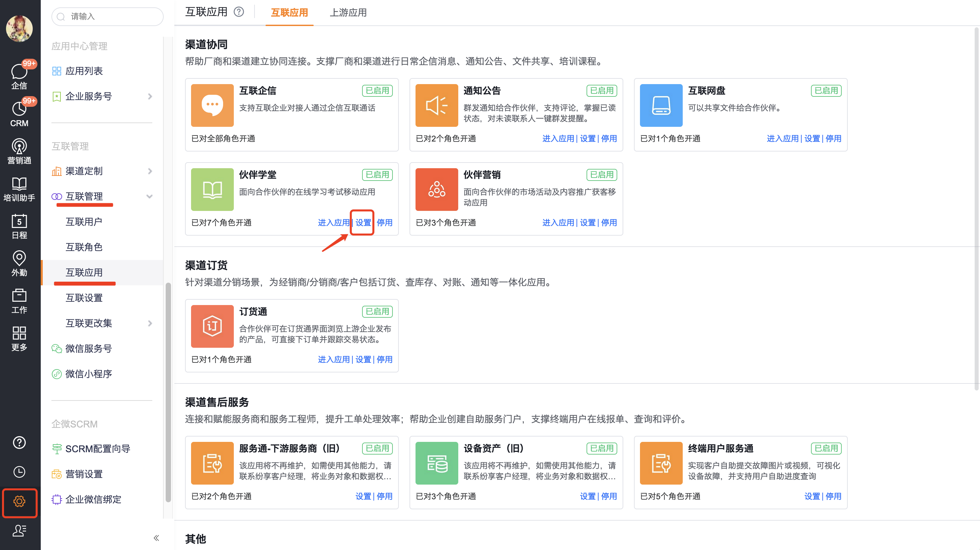980x550 pixels.
Task: Click 进入应用 for 订货通
Action: pyautogui.click(x=334, y=359)
